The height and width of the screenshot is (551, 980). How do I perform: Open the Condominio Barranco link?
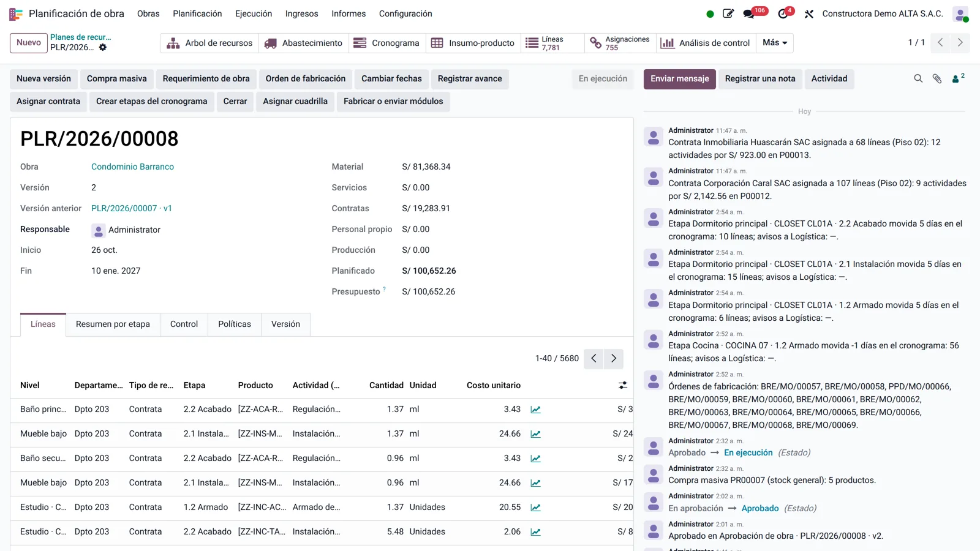(132, 167)
